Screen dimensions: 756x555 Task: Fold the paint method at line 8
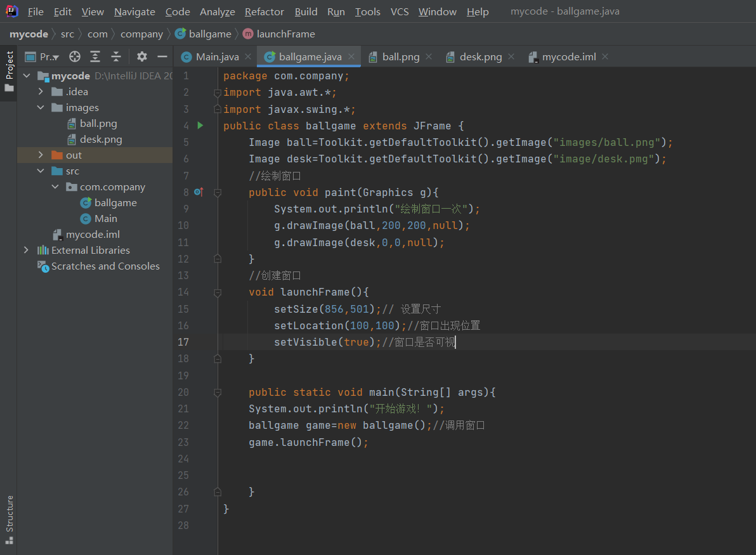click(218, 192)
